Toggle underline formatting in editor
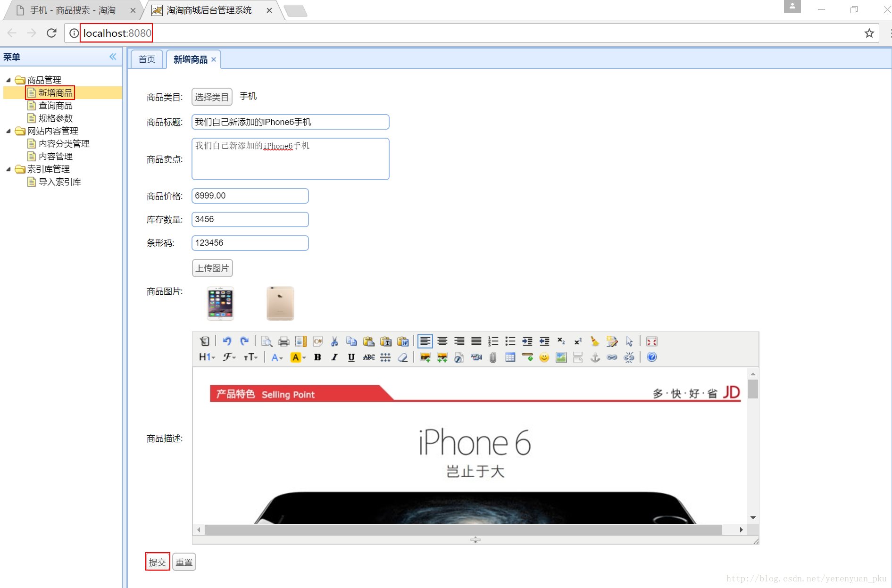This screenshot has height=588, width=892. coord(351,357)
